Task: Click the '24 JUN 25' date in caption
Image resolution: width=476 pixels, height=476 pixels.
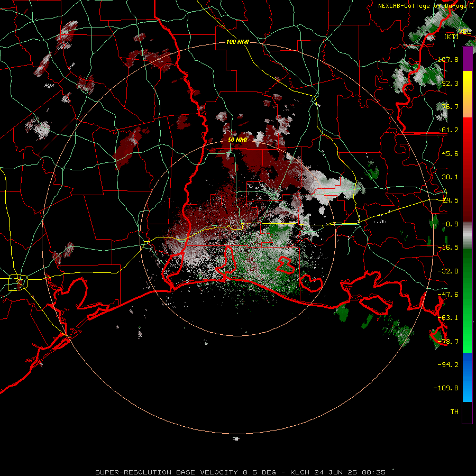Action: pos(336,472)
